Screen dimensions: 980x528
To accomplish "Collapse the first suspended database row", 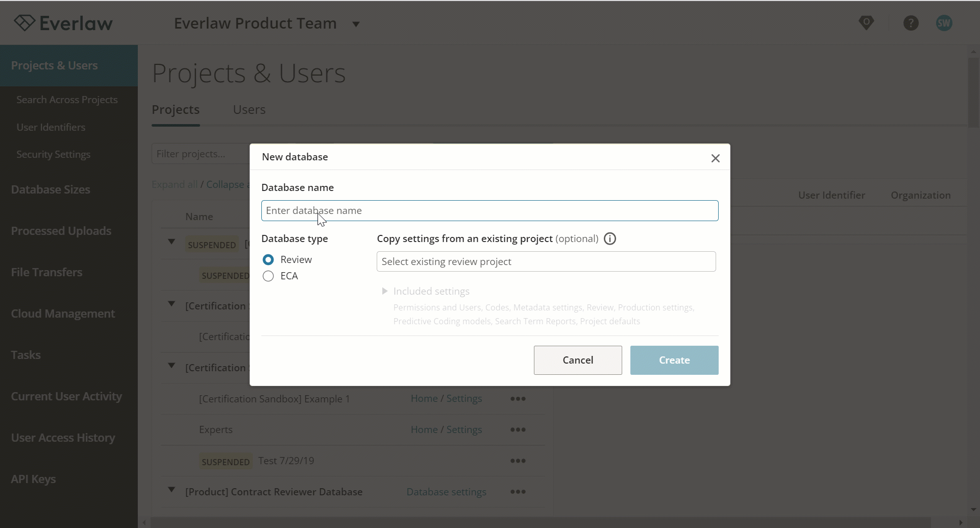I will point(171,242).
